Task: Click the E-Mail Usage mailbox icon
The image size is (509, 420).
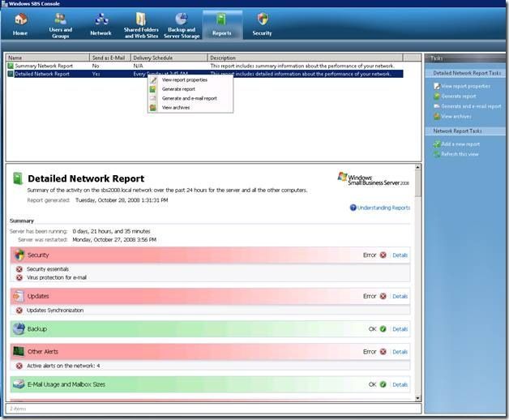Action: (x=19, y=384)
